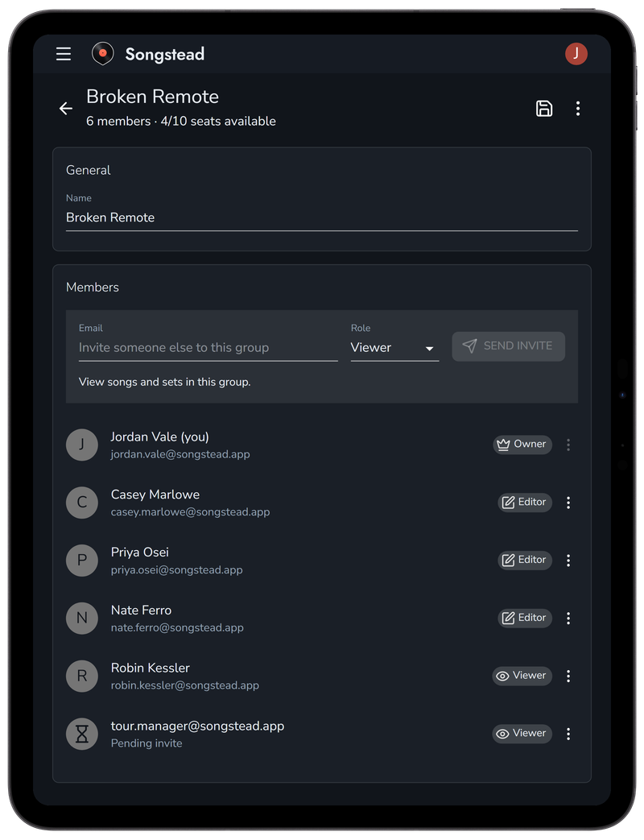Click Casey Marlowe's avatar circle
This screenshot has height=840, width=644.
click(82, 503)
